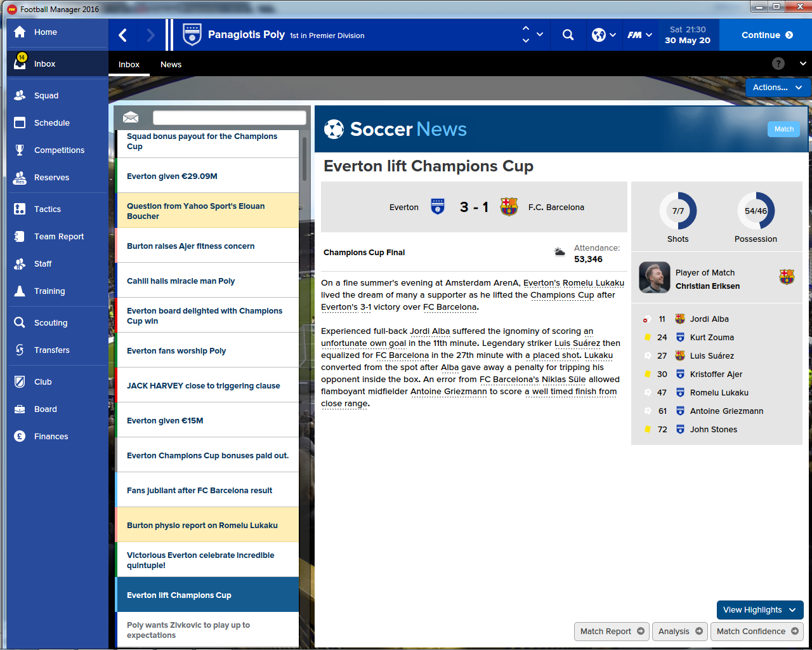Open the Transfers icon
812x650 pixels.
[20, 350]
